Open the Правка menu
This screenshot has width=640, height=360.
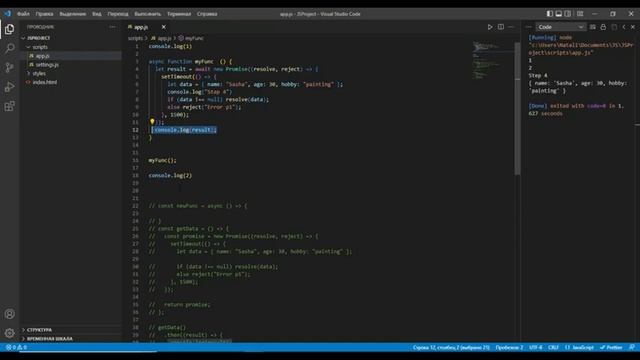pyautogui.click(x=44, y=14)
